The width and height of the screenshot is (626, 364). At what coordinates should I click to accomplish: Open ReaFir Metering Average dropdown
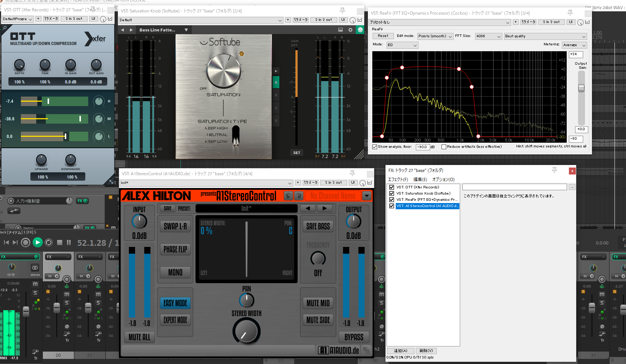tap(574, 45)
